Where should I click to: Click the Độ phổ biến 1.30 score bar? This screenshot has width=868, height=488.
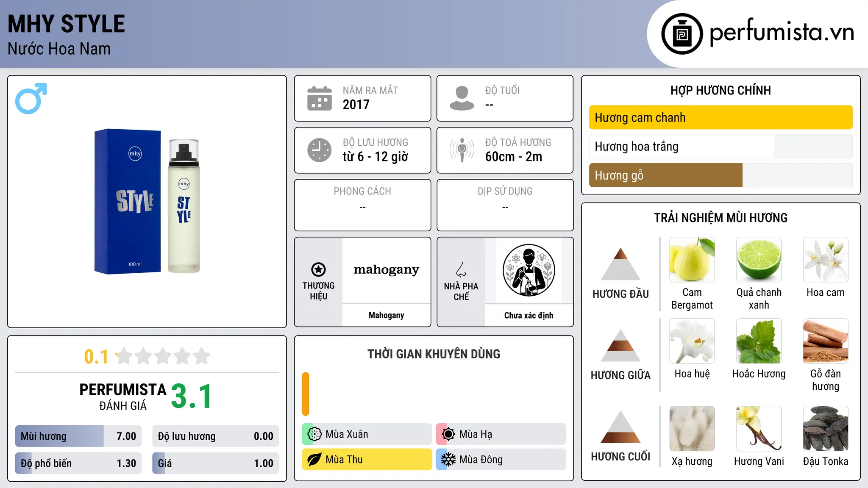point(78,463)
